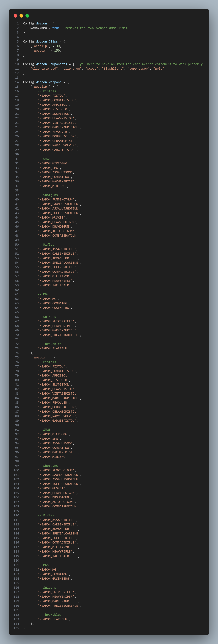Select the "scope" string
Viewport: 218px width, 644px height.
coord(92,69)
